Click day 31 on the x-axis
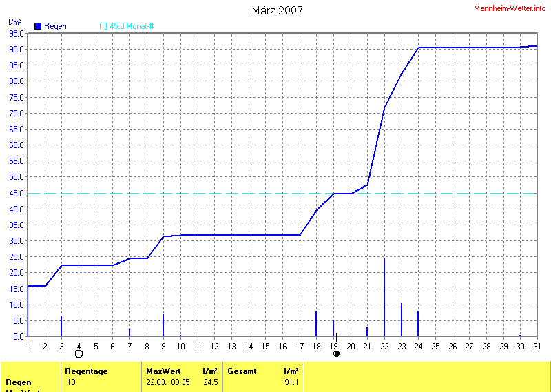The image size is (551, 392). [537, 345]
